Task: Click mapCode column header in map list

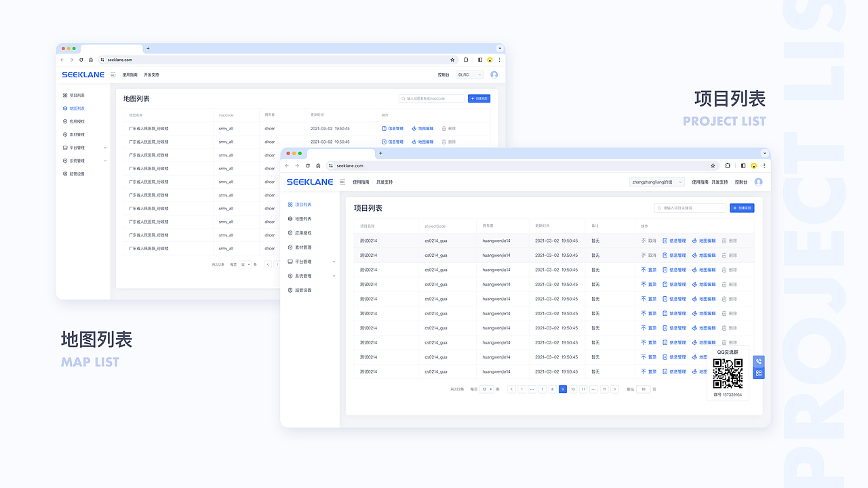Action: (x=226, y=115)
